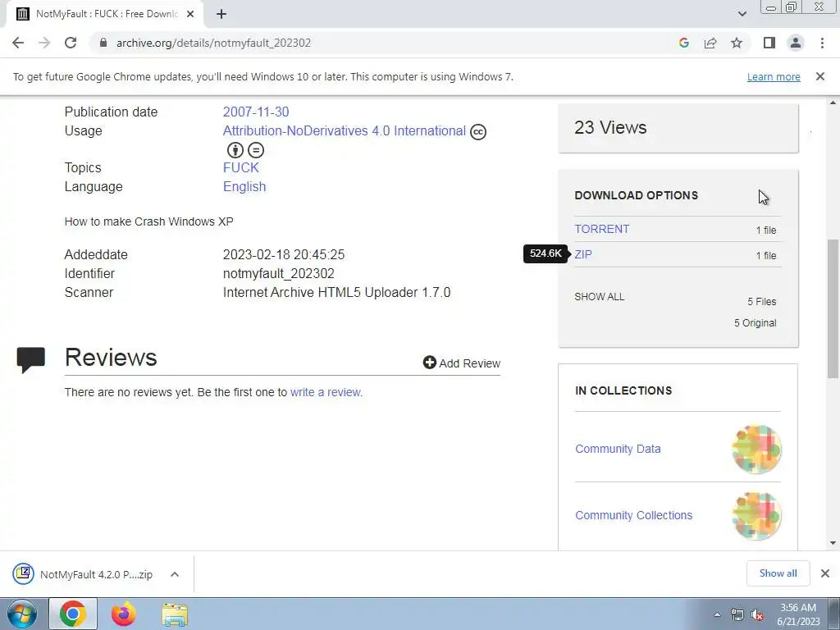This screenshot has width=840, height=630.
Task: Open the Chrome profile avatar
Action: [x=796, y=43]
